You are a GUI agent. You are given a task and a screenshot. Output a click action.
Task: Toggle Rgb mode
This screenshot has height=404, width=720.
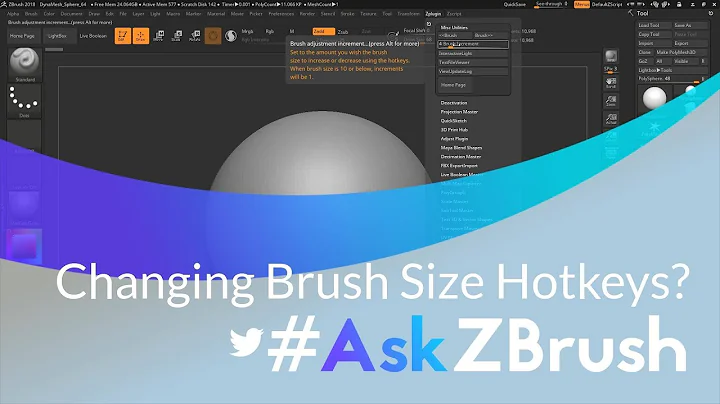[x=270, y=31]
